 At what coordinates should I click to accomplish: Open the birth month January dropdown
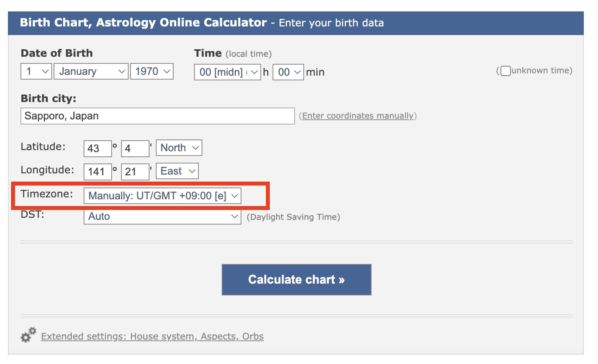click(91, 71)
